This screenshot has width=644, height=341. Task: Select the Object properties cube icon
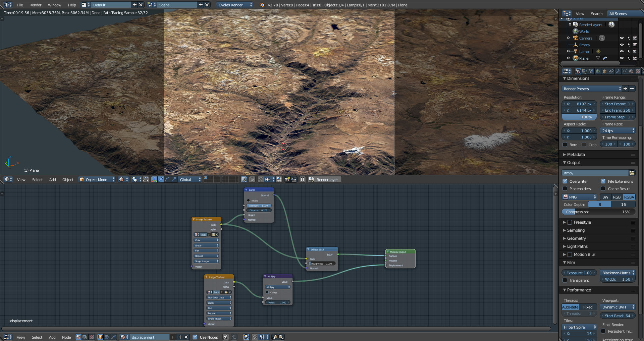coord(604,71)
